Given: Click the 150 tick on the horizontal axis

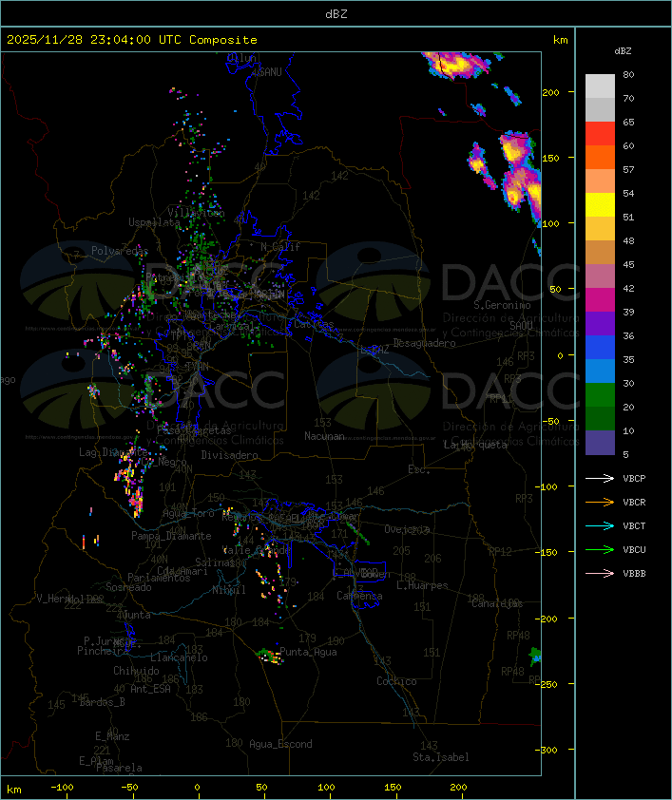Looking at the screenshot, I should (393, 788).
